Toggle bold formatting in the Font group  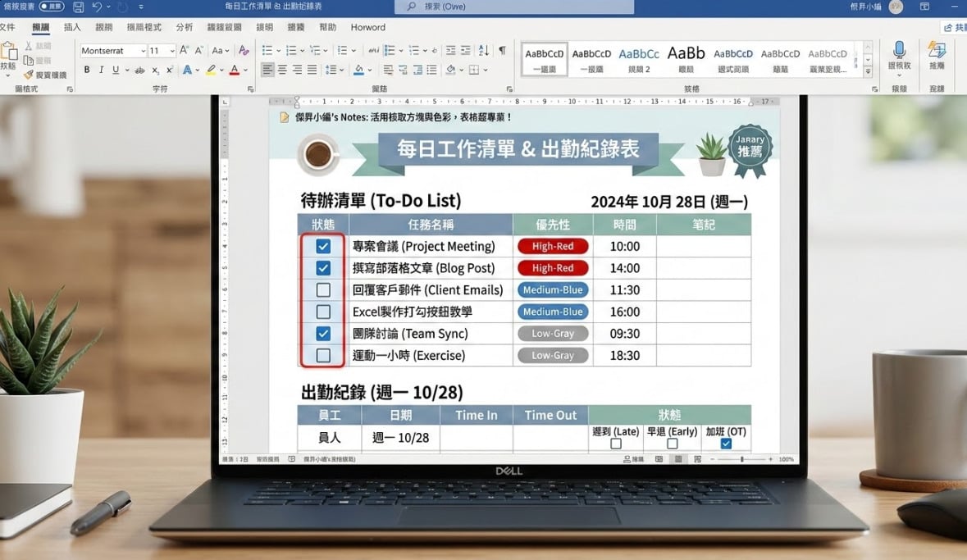pyautogui.click(x=88, y=70)
